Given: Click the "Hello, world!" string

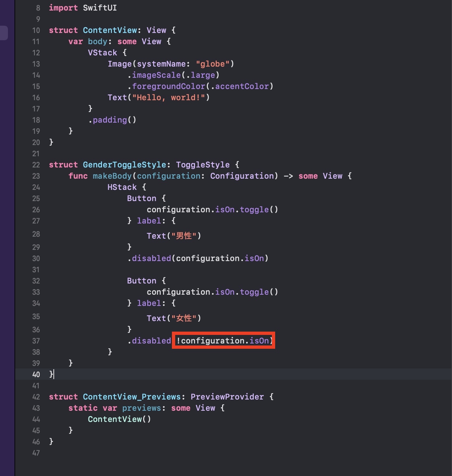Looking at the screenshot, I should [x=169, y=98].
